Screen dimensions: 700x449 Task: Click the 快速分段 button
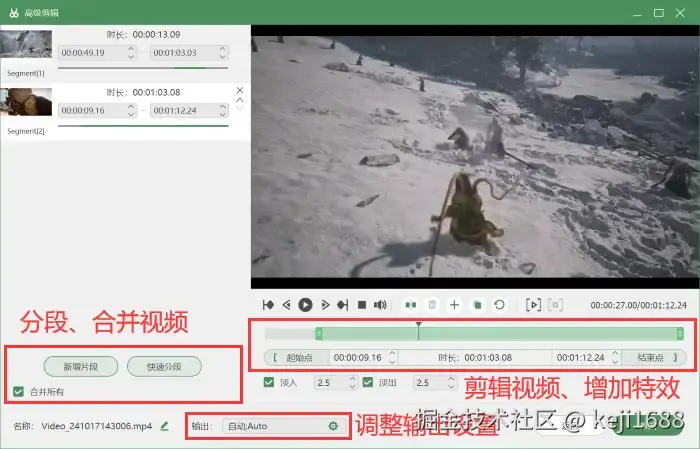coord(164,367)
